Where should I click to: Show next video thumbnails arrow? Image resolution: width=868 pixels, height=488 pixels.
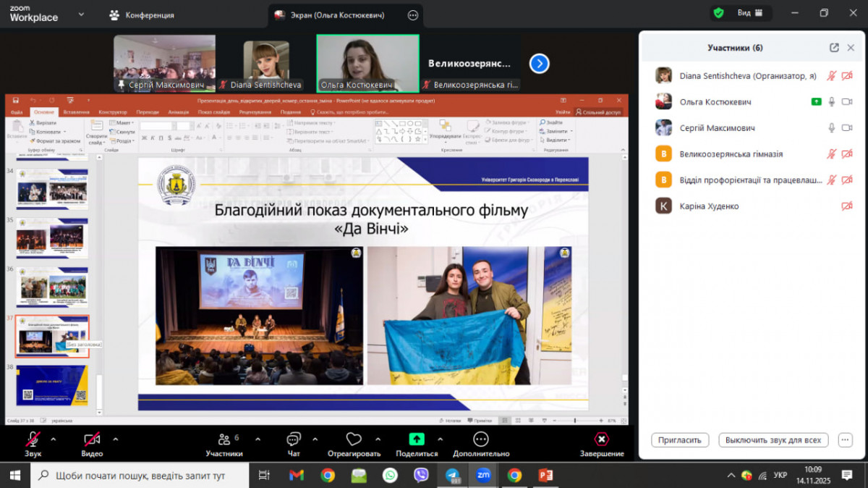click(x=539, y=64)
